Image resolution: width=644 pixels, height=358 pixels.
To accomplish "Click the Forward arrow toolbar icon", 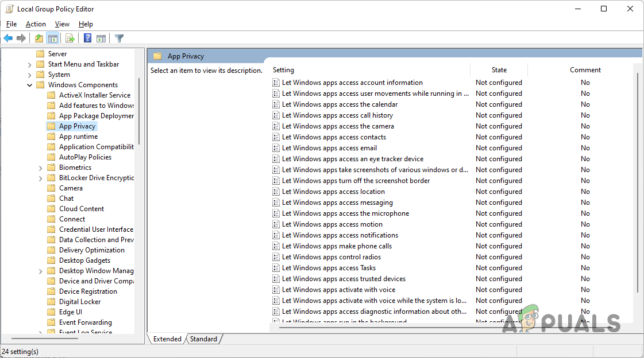I will [x=21, y=38].
